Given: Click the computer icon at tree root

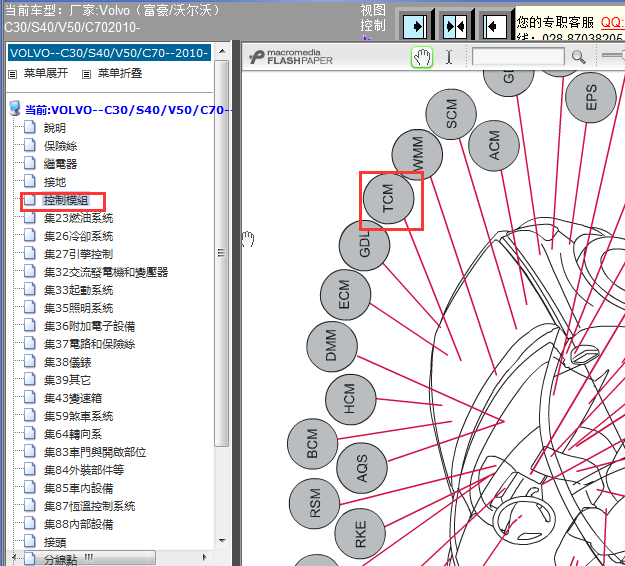Looking at the screenshot, I should [x=15, y=108].
